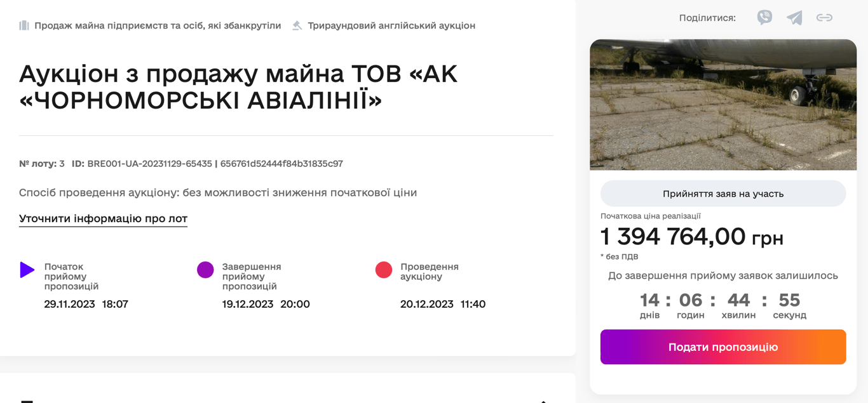This screenshot has height=403, width=868.
Task: Open the aircraft lot photo thumbnail
Action: (x=723, y=105)
